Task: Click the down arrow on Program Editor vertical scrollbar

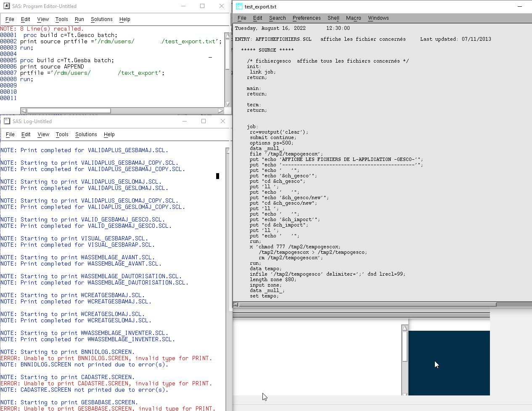Action: tap(228, 103)
